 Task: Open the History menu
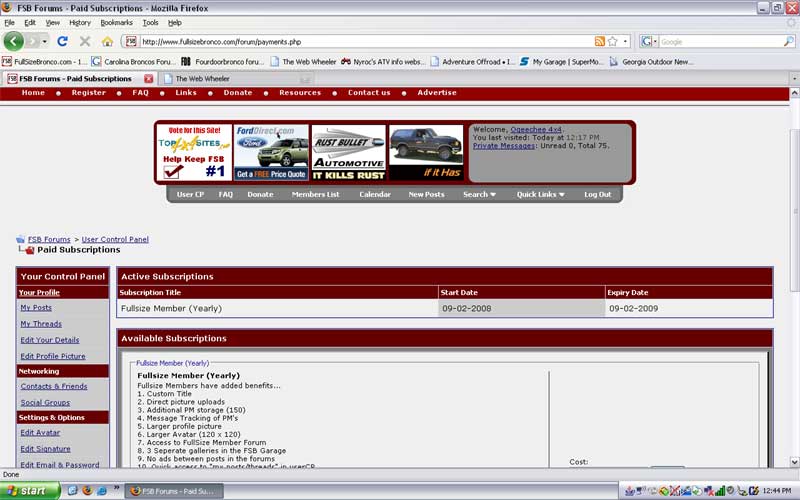[80, 22]
